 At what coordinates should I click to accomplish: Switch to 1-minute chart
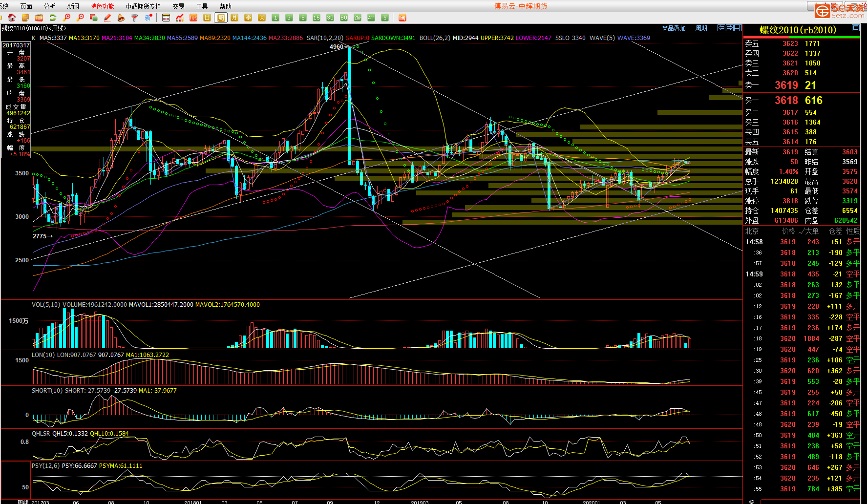pyautogui.click(x=275, y=18)
